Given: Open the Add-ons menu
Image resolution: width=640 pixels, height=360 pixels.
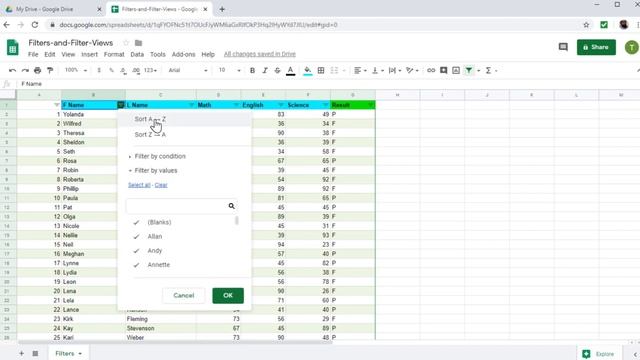Looking at the screenshot, I should pyautogui.click(x=183, y=54).
